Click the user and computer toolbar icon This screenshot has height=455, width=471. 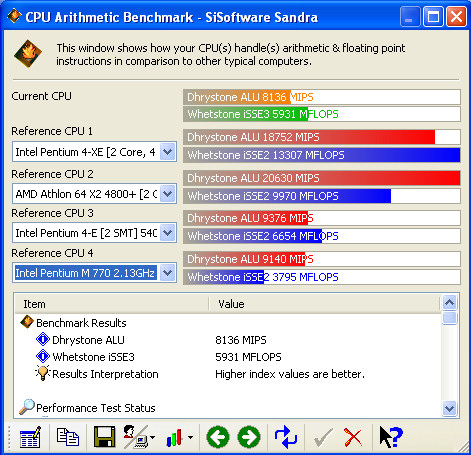136,437
